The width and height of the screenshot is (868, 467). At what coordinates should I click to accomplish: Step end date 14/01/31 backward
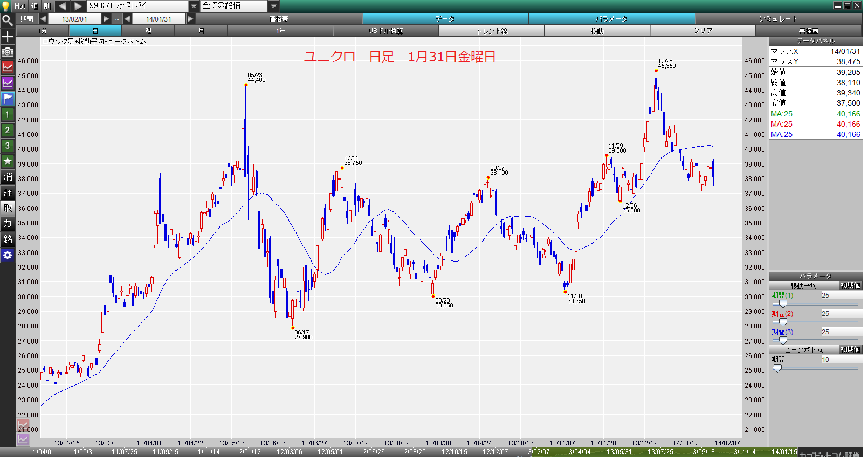pos(127,19)
